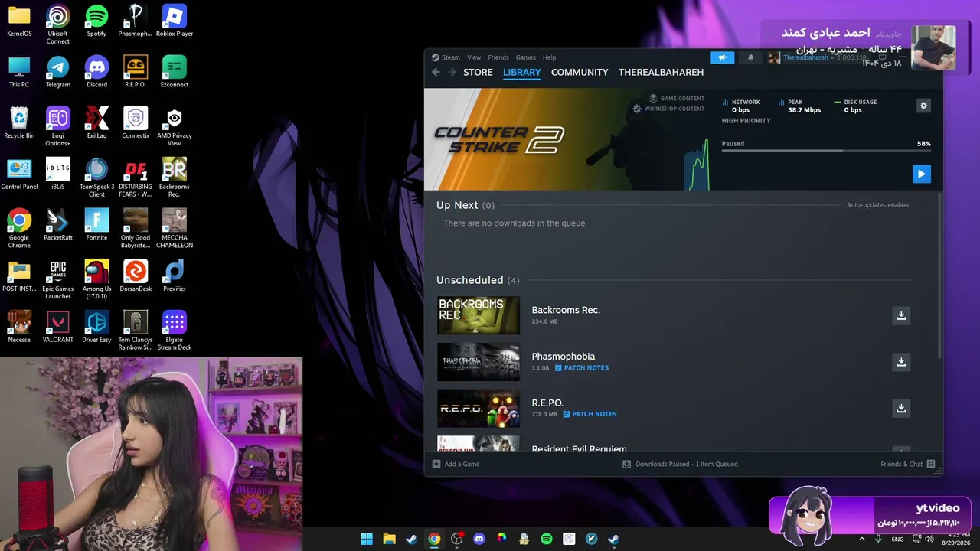
Task: Click the Google Chrome taskbar icon
Action: click(434, 539)
